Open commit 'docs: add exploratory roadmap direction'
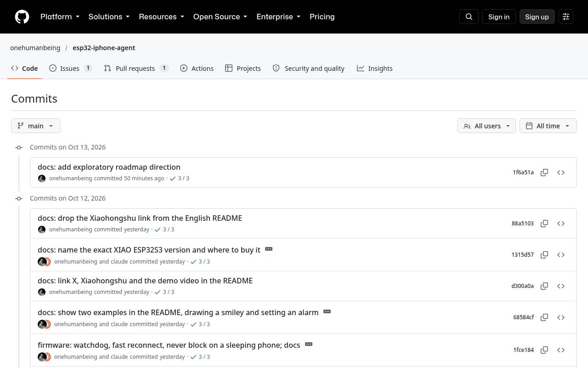 click(109, 167)
